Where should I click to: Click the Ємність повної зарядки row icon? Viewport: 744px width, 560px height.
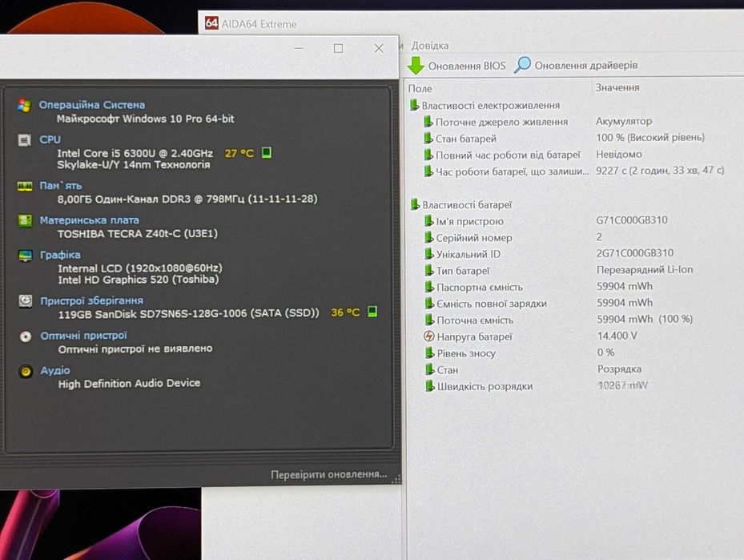(x=429, y=304)
